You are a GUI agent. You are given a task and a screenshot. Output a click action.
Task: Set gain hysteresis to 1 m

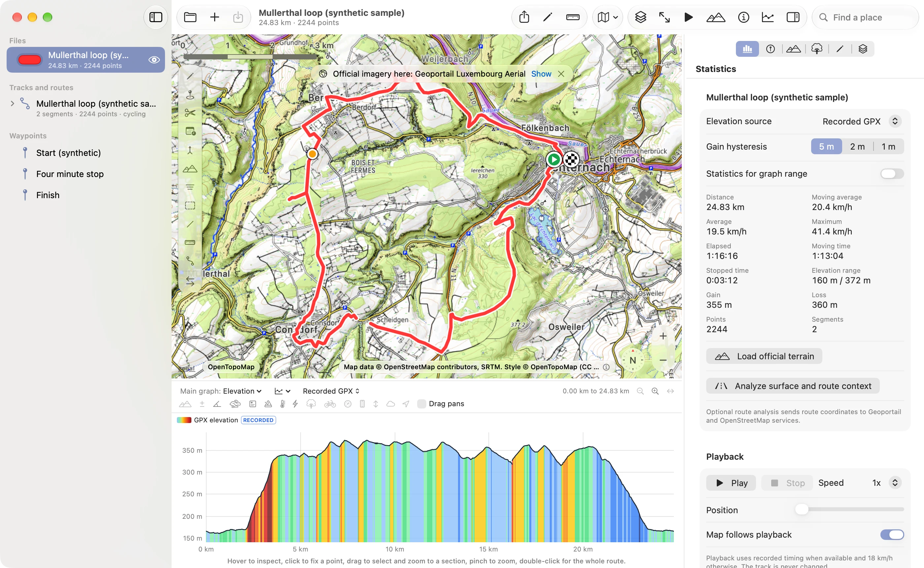[x=888, y=147]
